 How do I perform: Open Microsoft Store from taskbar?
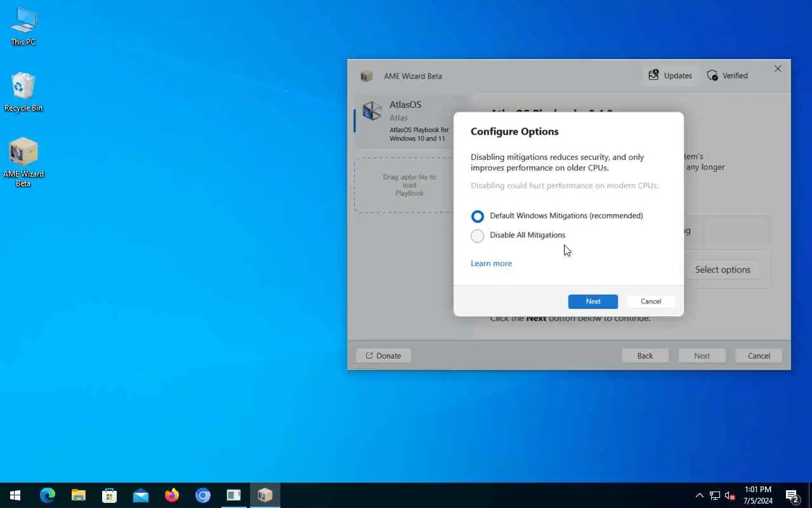point(109,495)
